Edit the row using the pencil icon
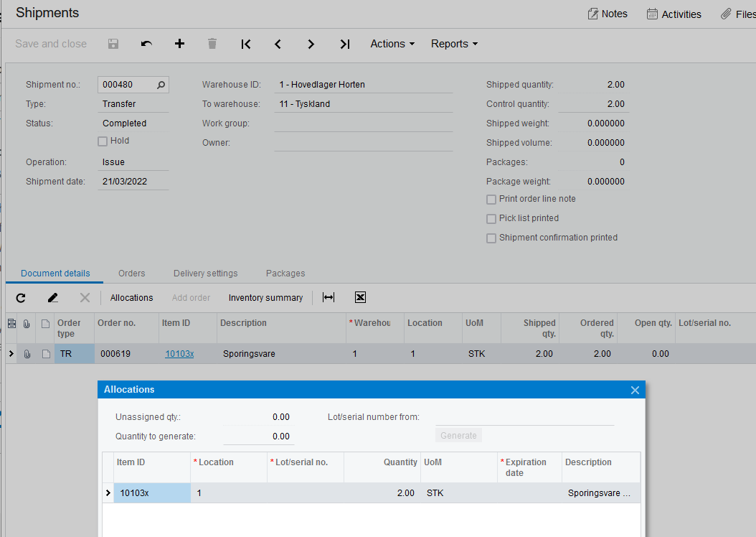The image size is (756, 537). click(52, 297)
